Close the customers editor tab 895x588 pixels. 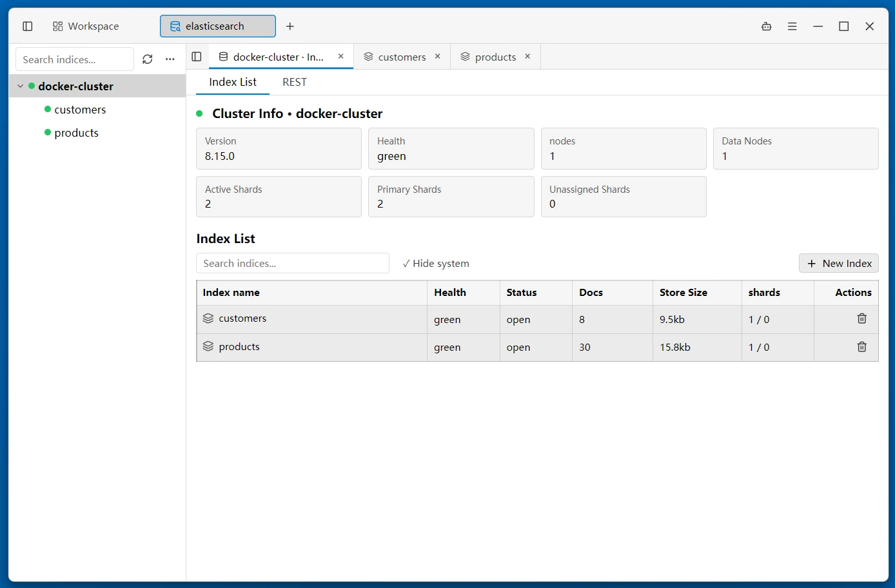[x=438, y=56]
